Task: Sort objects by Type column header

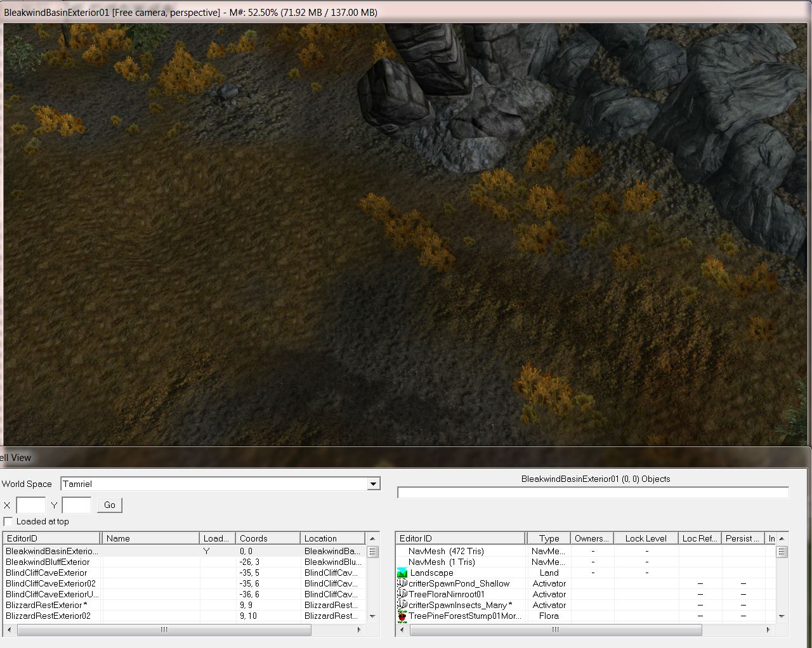Action: coord(549,538)
